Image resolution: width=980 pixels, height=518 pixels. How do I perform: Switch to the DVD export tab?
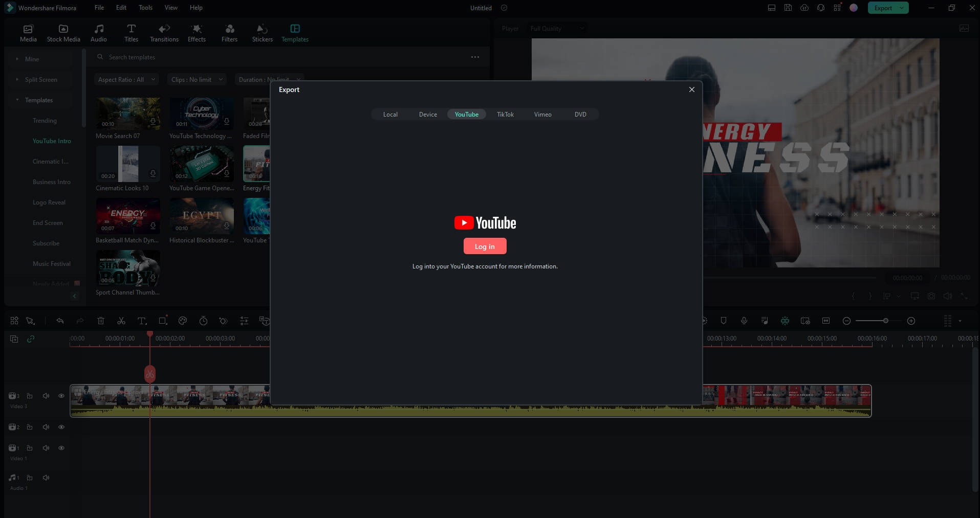click(x=580, y=115)
